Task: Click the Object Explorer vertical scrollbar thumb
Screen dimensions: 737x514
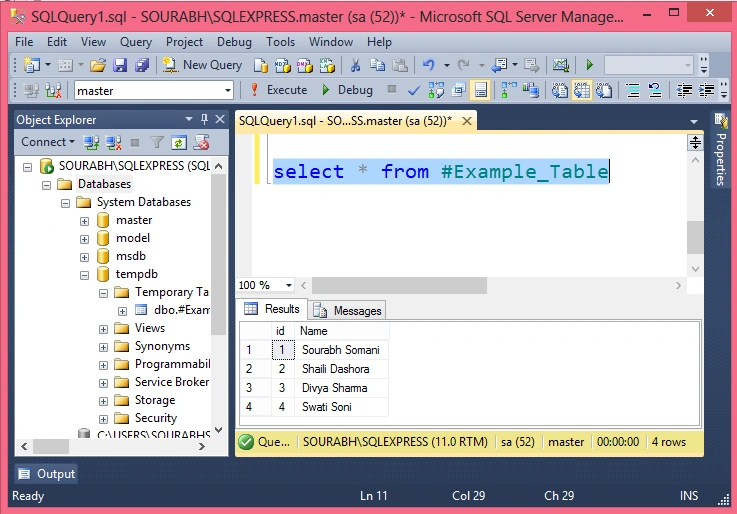Action: pos(219,254)
